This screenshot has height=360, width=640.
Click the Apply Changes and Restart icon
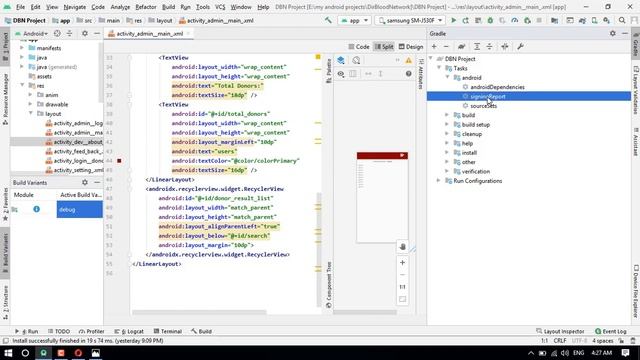tap(466, 20)
